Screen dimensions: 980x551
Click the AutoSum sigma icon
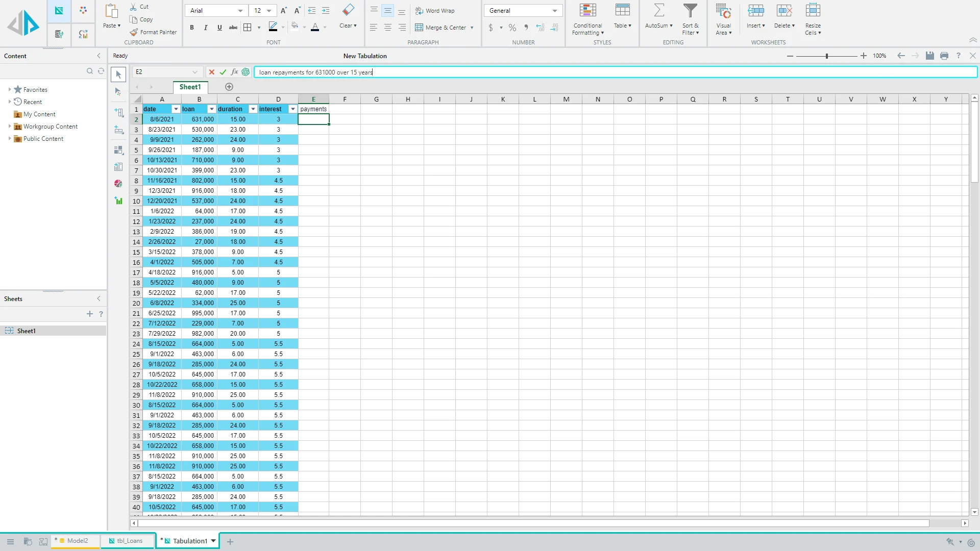pyautogui.click(x=658, y=11)
